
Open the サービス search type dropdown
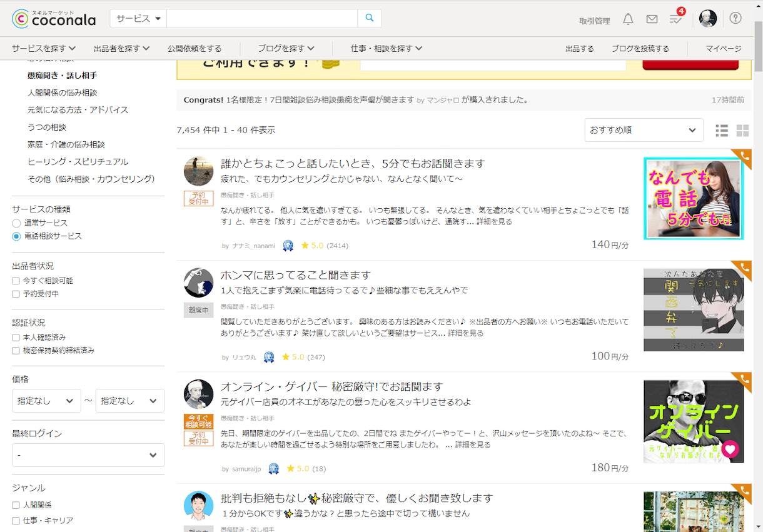(x=138, y=18)
